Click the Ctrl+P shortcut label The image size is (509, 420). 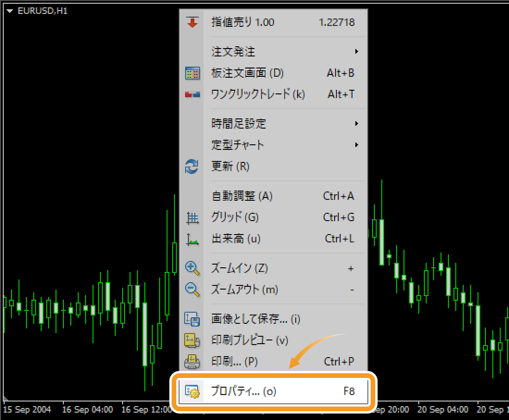point(339,362)
